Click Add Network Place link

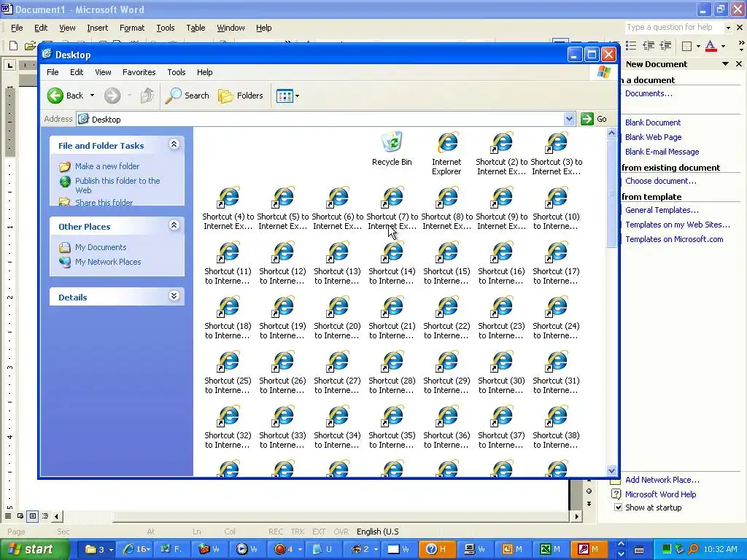click(x=662, y=480)
